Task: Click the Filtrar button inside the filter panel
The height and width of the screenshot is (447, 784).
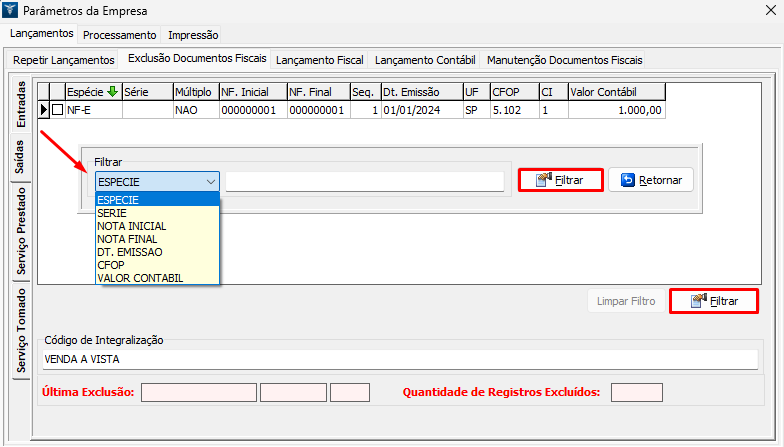Action: (560, 181)
